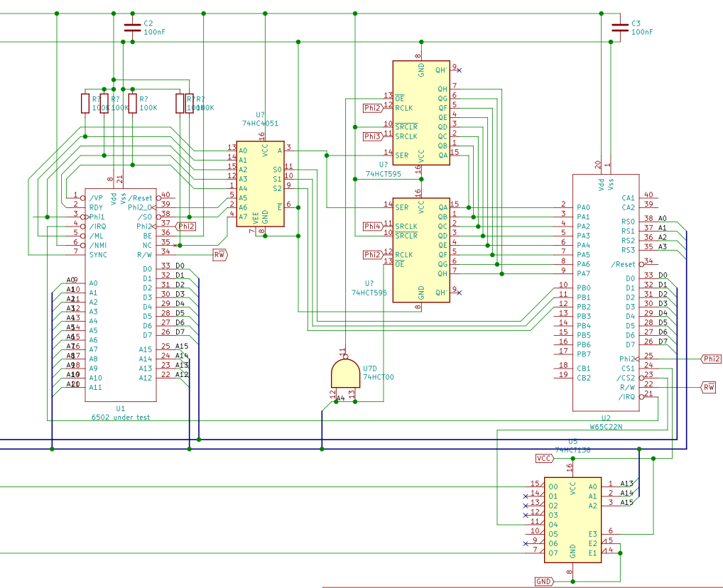The height and width of the screenshot is (588, 723).
Task: Select the Phi2 label on upper 74HCT595 RCLK
Action: [372, 107]
